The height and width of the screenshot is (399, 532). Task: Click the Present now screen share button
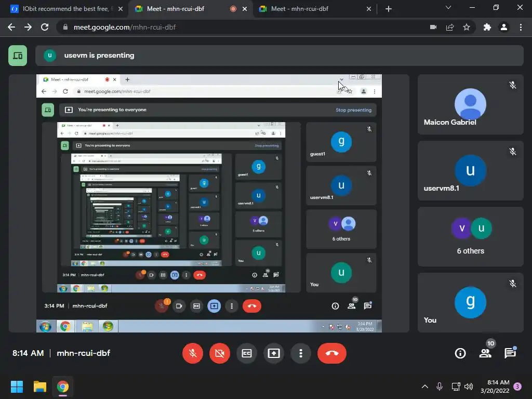274,353
